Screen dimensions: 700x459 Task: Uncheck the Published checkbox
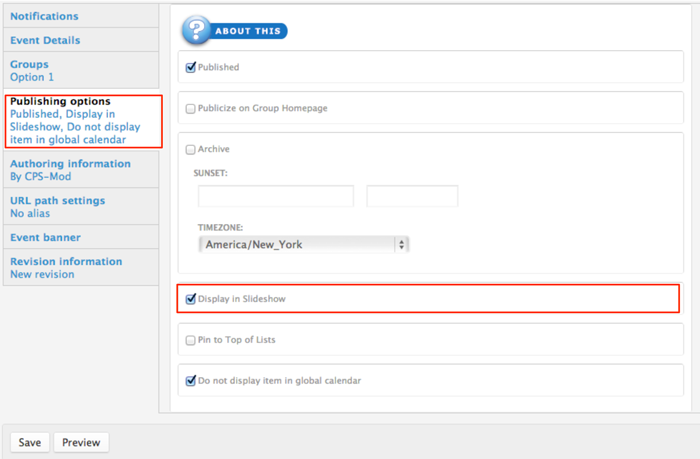point(191,68)
